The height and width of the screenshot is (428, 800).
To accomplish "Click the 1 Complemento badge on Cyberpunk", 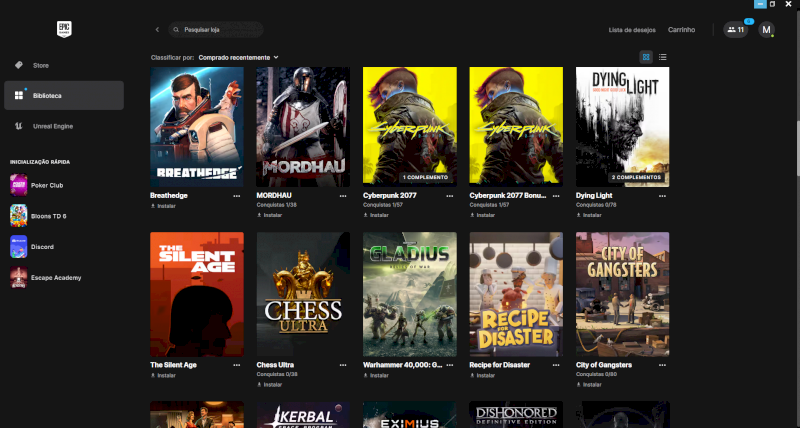I will click(425, 177).
